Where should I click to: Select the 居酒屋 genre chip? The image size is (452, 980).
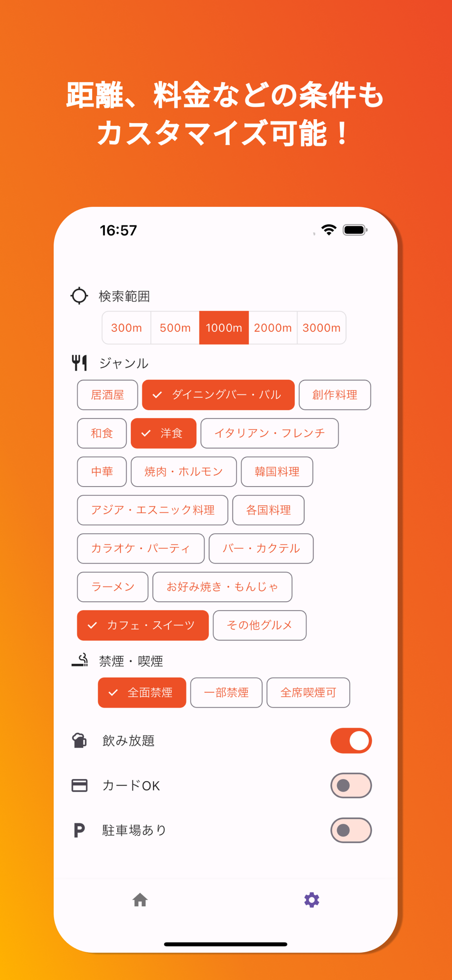coord(107,395)
